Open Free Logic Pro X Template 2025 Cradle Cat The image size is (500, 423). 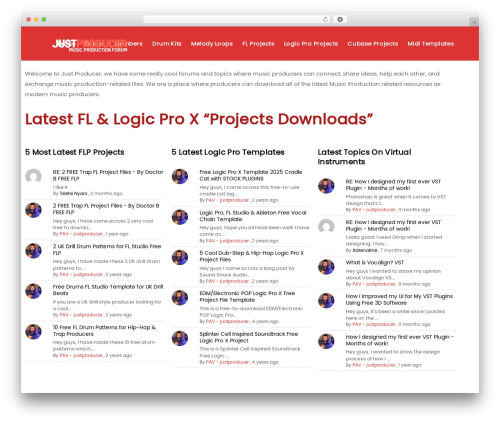coord(251,175)
